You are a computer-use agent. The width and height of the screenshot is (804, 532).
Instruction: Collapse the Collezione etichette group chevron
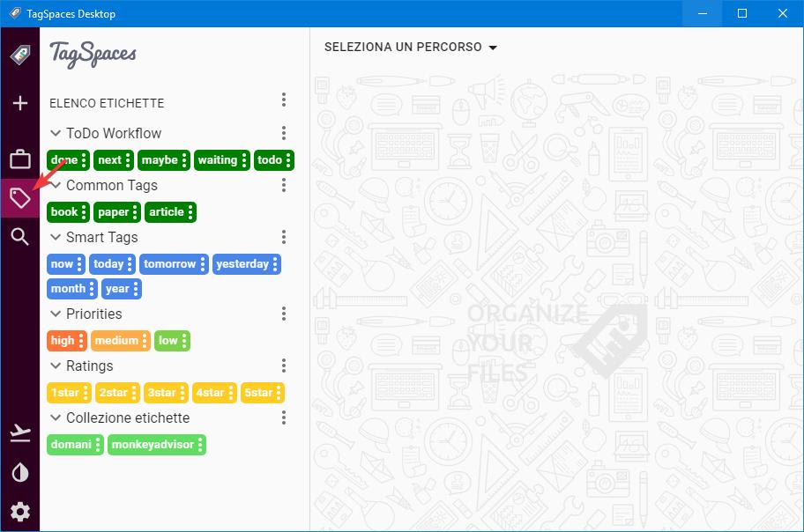(x=56, y=417)
